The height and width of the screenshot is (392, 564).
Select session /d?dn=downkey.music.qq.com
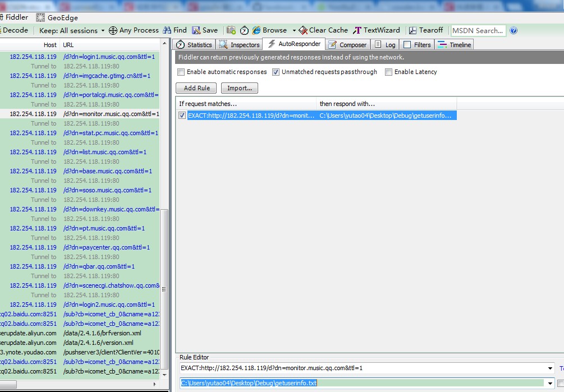[x=80, y=209]
